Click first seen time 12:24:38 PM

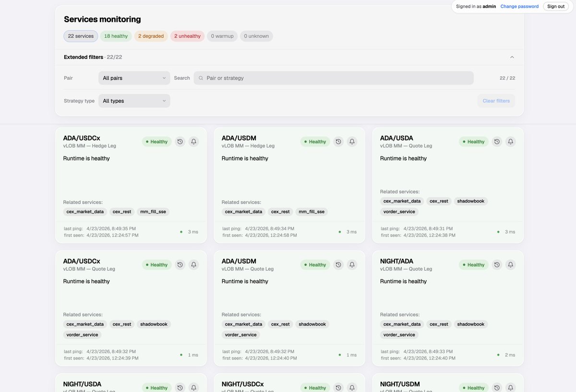point(430,236)
